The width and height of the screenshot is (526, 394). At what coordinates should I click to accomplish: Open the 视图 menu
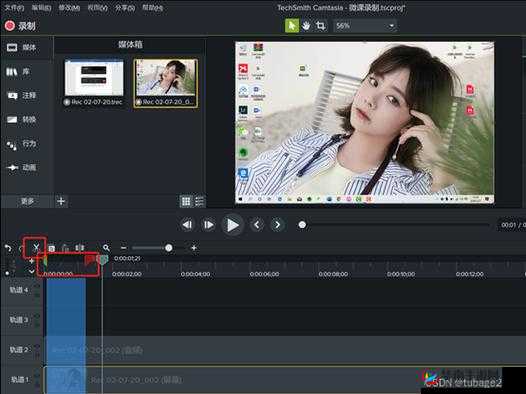click(97, 7)
